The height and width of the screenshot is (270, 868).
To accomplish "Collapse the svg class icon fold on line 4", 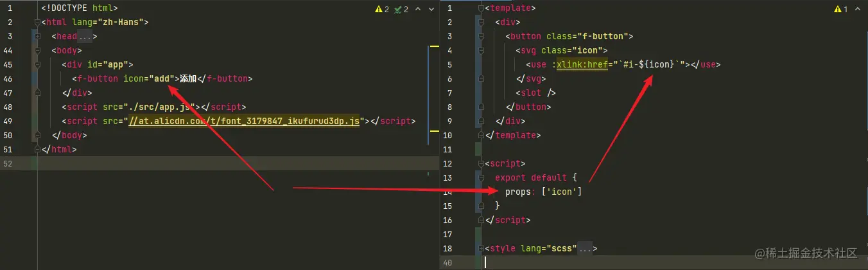I will [x=482, y=50].
